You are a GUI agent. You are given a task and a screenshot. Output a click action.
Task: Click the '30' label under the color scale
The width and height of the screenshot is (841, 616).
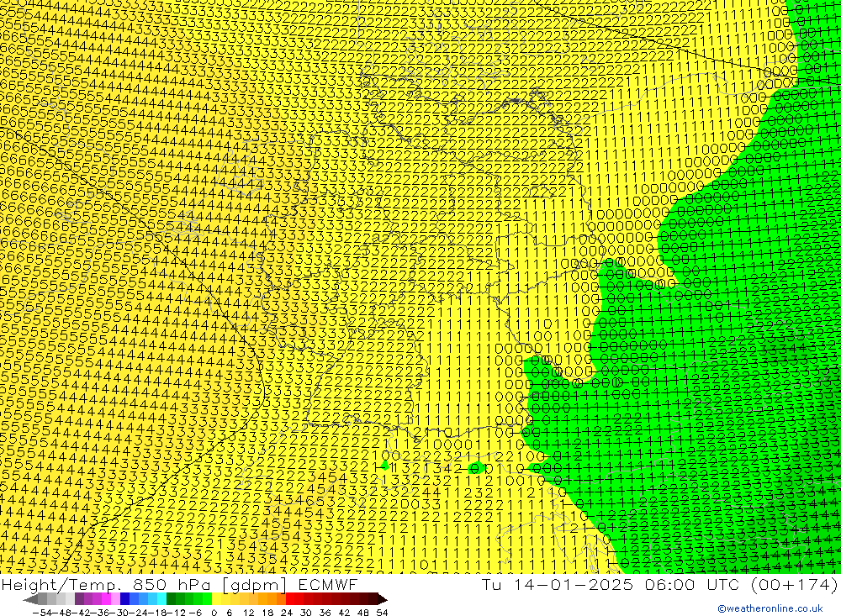(x=306, y=613)
